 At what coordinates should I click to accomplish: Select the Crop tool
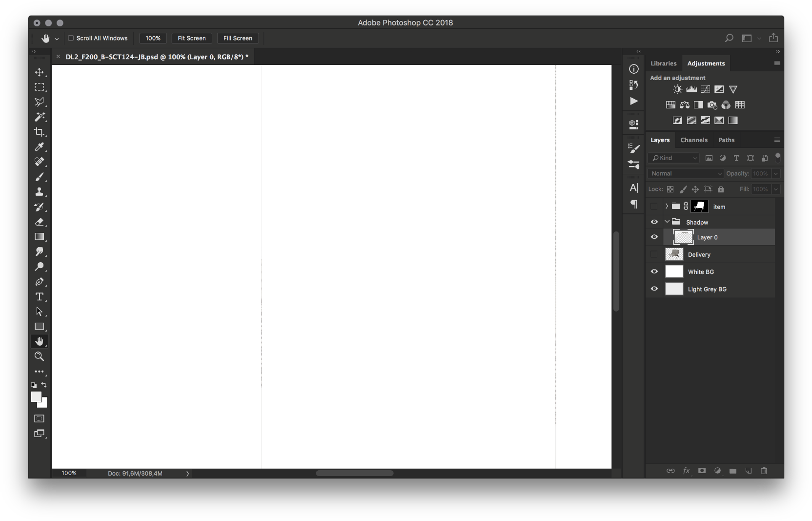coord(40,132)
